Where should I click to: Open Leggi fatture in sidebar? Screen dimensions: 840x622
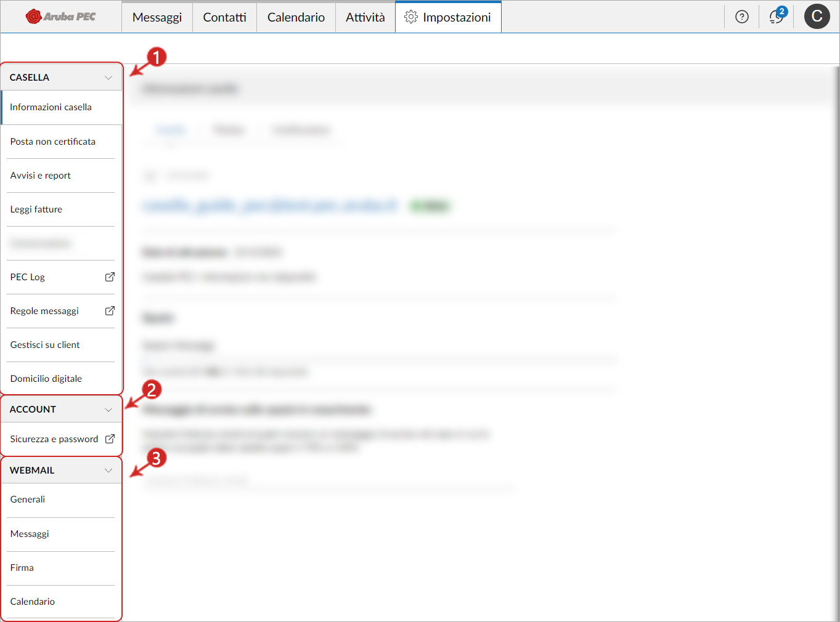[36, 209]
